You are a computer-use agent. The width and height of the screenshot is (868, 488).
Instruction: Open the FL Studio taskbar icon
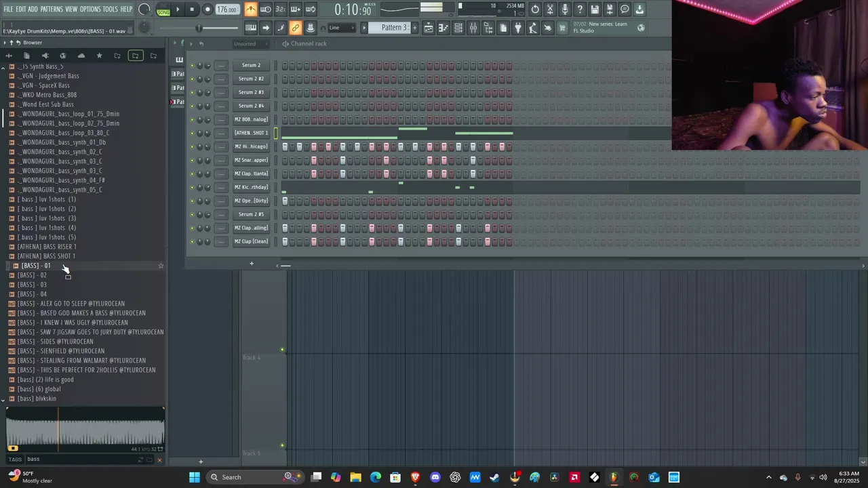click(614, 477)
